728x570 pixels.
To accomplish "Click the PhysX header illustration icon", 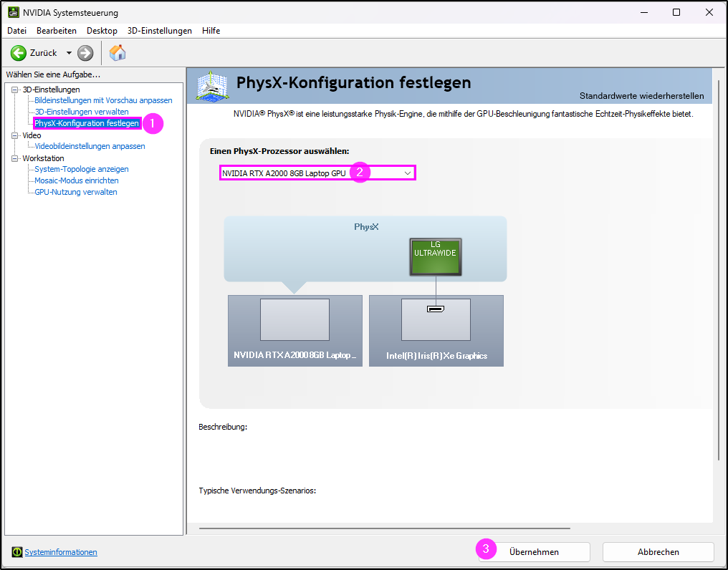I will [212, 86].
